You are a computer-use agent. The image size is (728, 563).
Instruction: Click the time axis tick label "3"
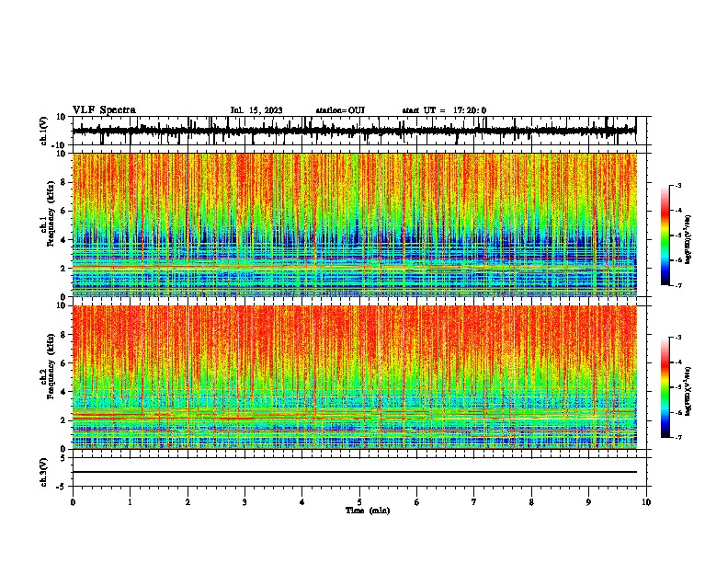coord(245,502)
